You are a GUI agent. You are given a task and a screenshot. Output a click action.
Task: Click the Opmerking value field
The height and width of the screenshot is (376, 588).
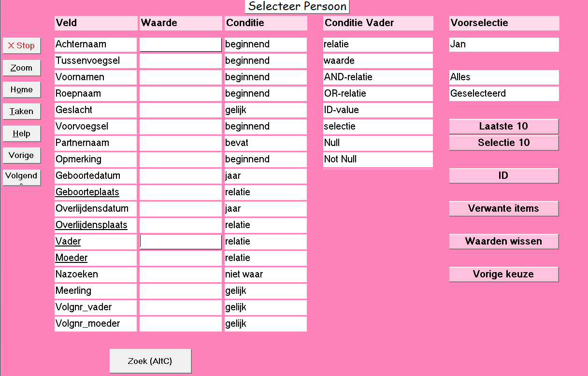click(x=181, y=159)
